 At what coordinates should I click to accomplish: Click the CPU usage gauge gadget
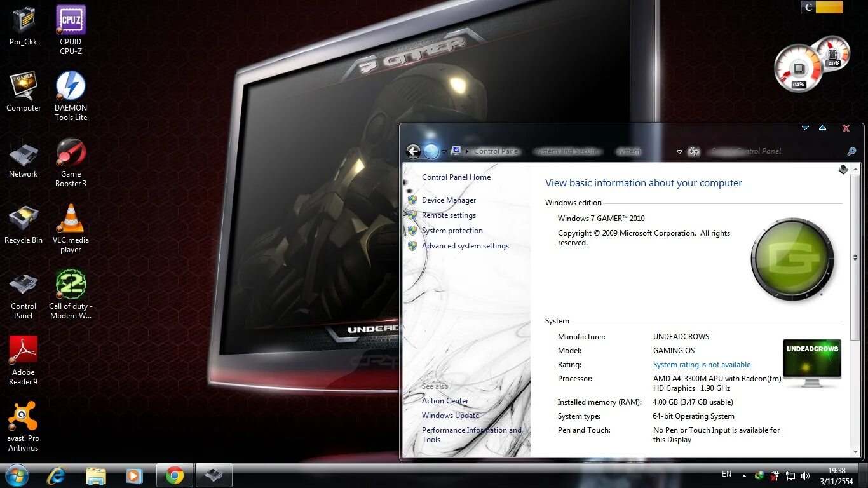pyautogui.click(x=799, y=68)
